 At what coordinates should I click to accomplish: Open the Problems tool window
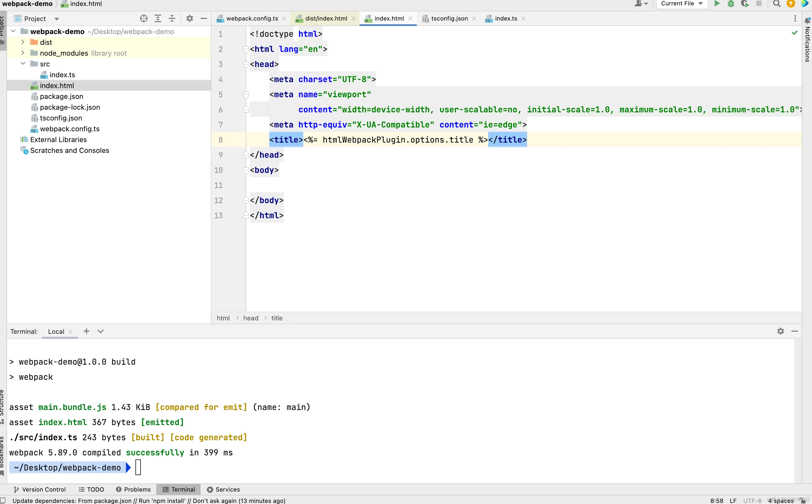[133, 489]
